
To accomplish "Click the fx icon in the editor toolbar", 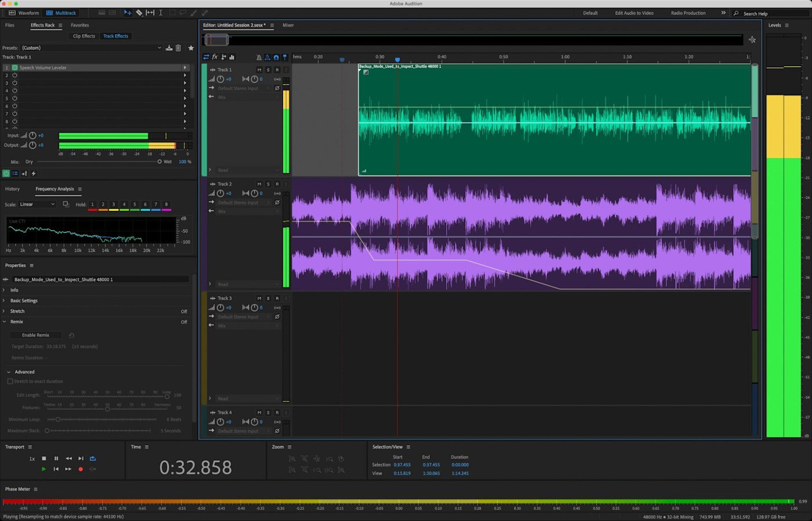I will 215,57.
